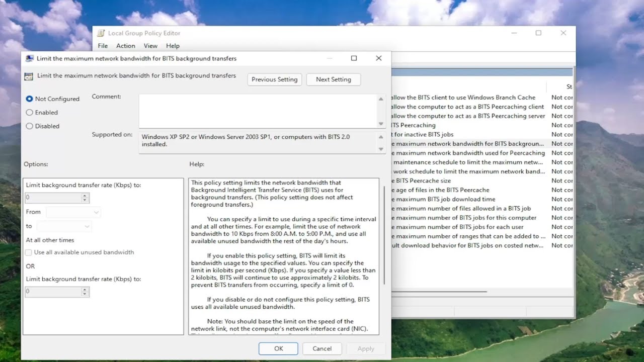644x362 pixels.
Task: Open the From time dropdown
Action: (73, 212)
